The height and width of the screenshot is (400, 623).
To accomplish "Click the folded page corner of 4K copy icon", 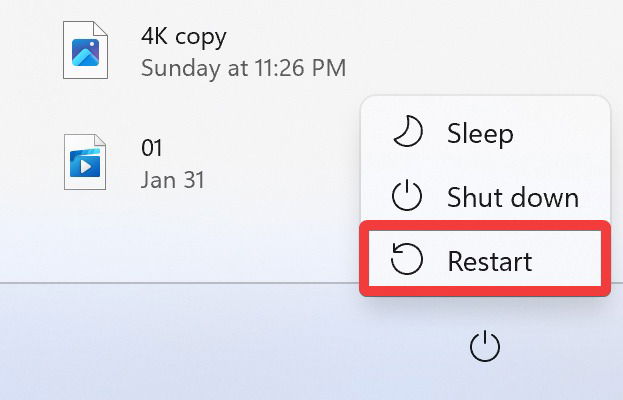I will [x=100, y=29].
